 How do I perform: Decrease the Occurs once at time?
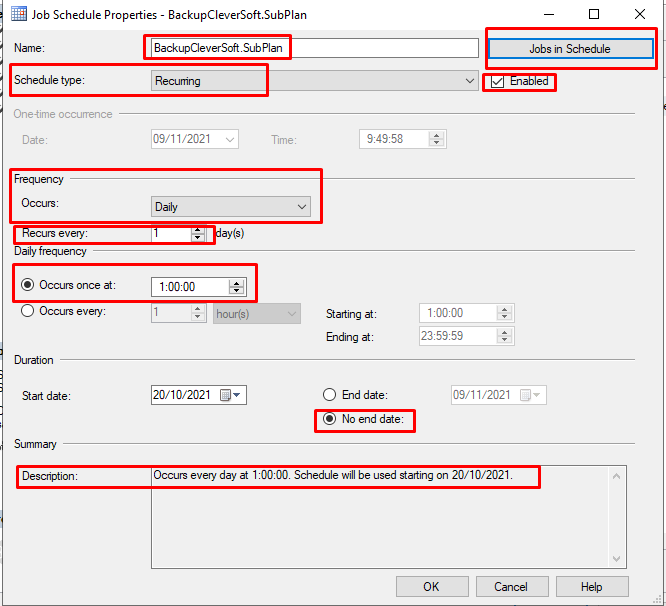point(236,291)
